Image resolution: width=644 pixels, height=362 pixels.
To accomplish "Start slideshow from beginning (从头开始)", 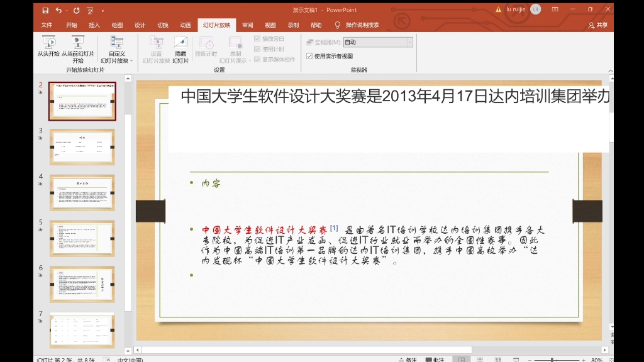I will (x=48, y=46).
